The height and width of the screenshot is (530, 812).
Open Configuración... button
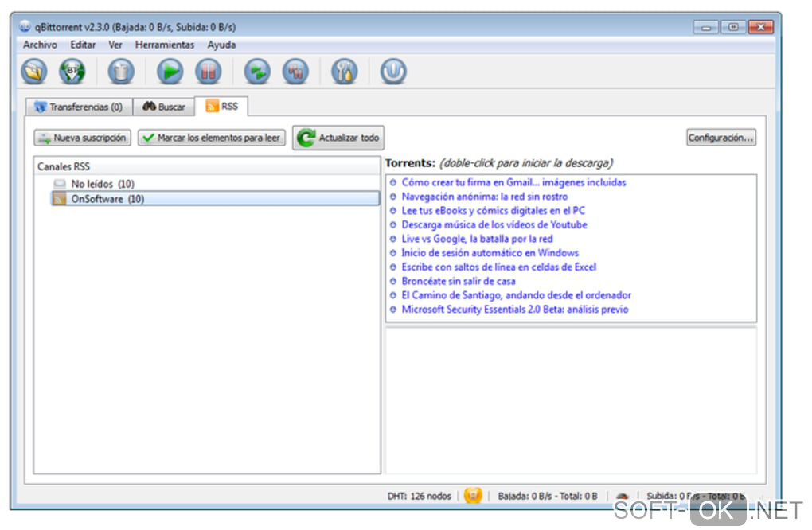click(721, 138)
